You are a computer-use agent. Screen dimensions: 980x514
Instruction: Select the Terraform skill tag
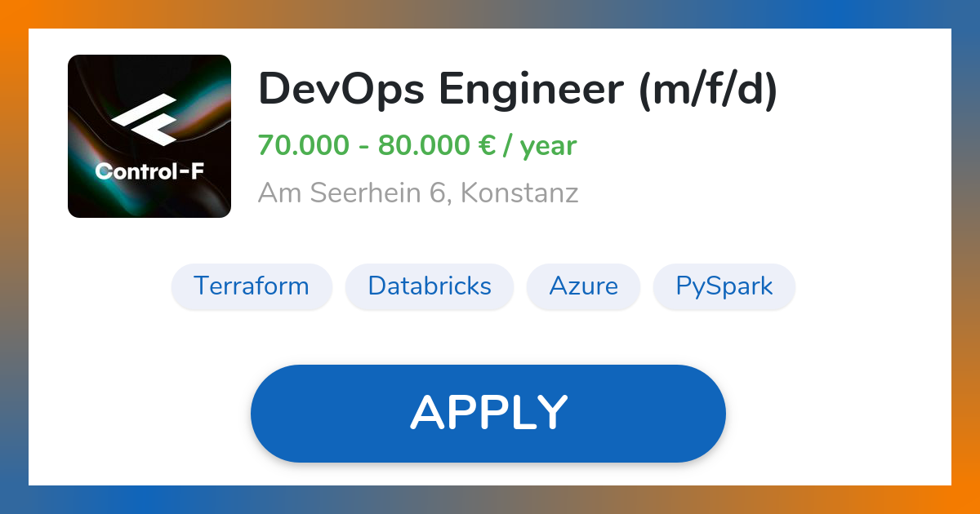click(252, 286)
